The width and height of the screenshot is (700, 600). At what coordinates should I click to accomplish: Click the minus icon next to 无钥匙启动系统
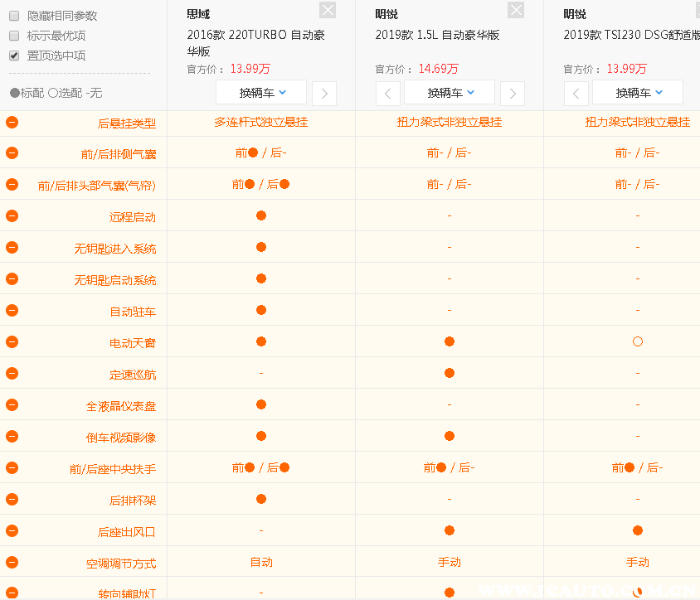(12, 278)
